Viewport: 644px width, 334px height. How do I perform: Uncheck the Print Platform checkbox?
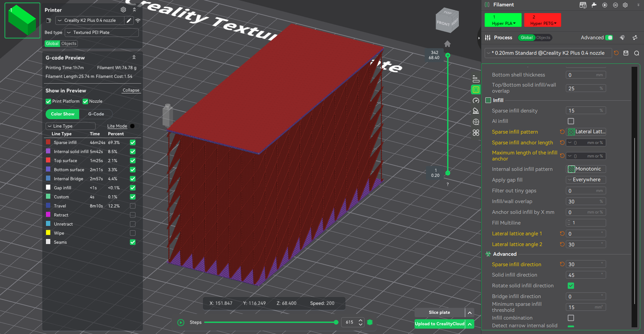(48, 101)
